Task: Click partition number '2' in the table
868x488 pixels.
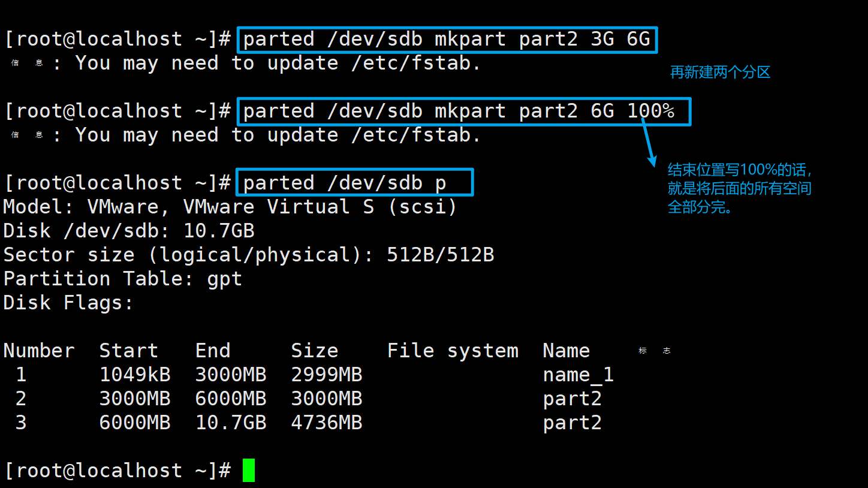Action: point(21,399)
